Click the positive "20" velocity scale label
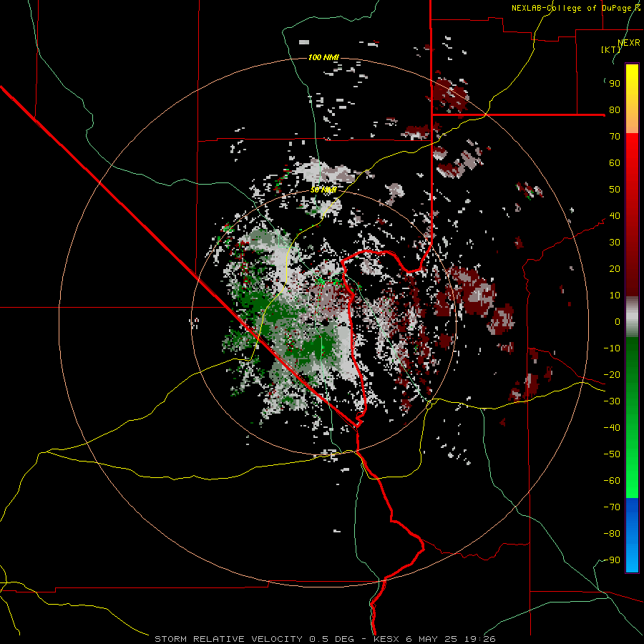Screen dimensions: 644x644 tap(615, 269)
